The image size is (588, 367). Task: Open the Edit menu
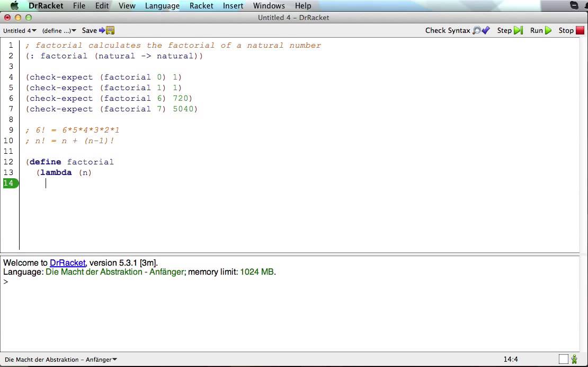(102, 6)
